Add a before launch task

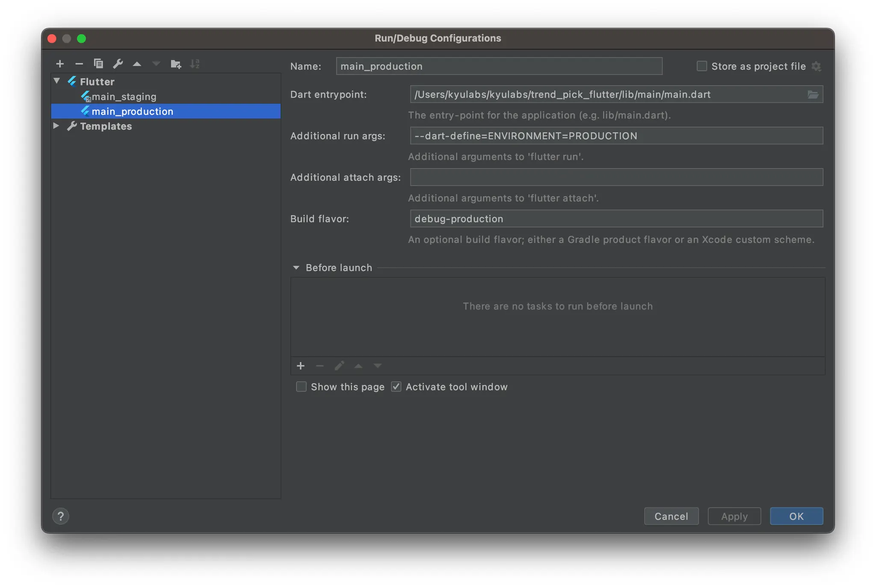[x=301, y=366]
